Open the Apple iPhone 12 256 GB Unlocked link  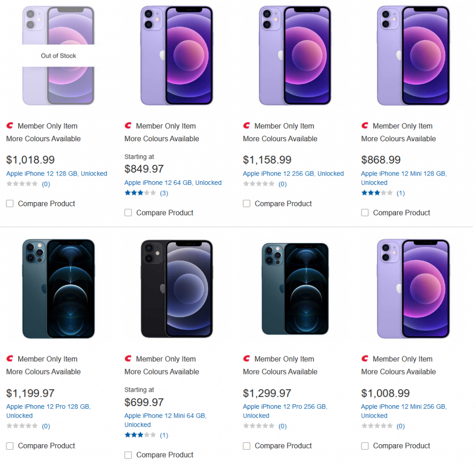[x=293, y=173]
